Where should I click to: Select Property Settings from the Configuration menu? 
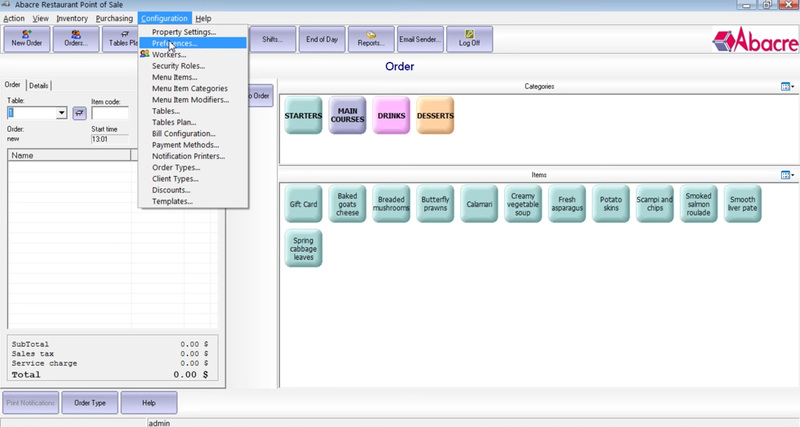tap(193, 32)
